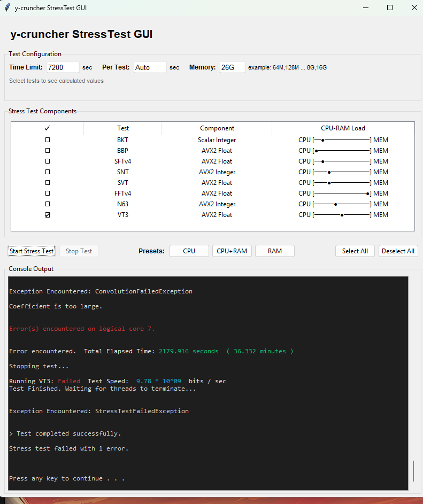Click the red 'logical core 7' error line
Image resolution: width=423 pixels, height=504 pixels.
point(82,329)
